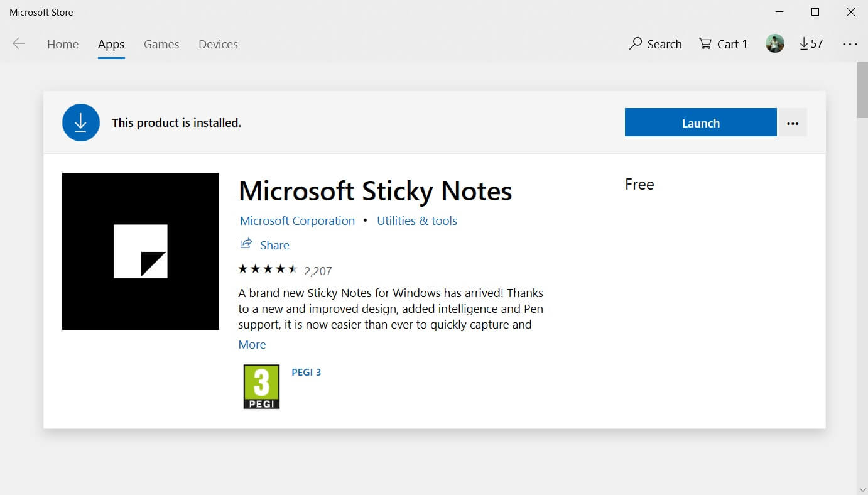This screenshot has height=495, width=868.
Task: Browse the Utilities & tools category
Action: coord(416,220)
